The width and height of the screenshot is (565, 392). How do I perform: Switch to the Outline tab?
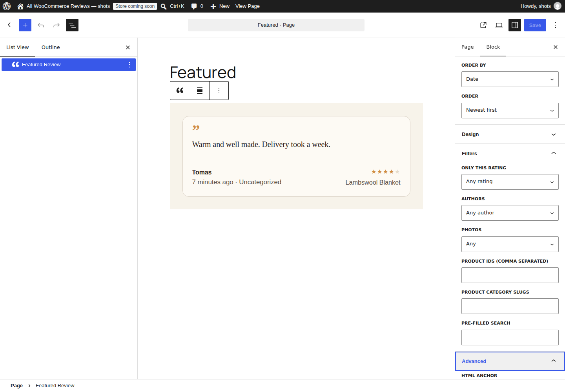pyautogui.click(x=51, y=47)
